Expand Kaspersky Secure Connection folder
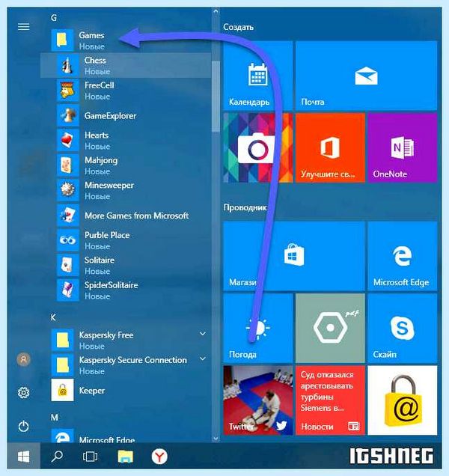The image size is (449, 476). point(203,358)
